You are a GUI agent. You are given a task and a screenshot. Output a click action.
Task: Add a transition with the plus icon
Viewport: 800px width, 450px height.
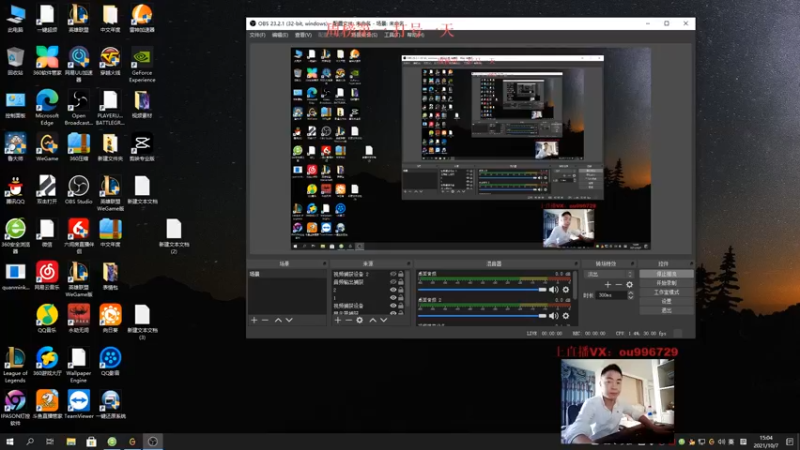point(608,285)
